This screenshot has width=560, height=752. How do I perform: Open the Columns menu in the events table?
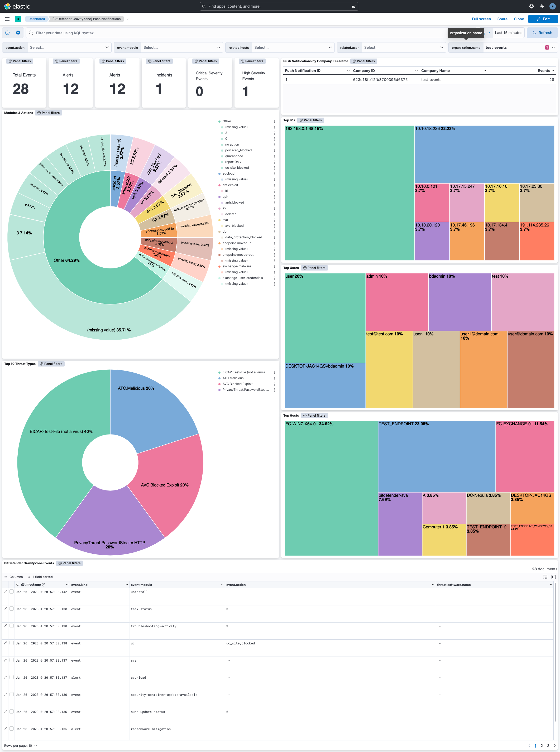tap(14, 577)
